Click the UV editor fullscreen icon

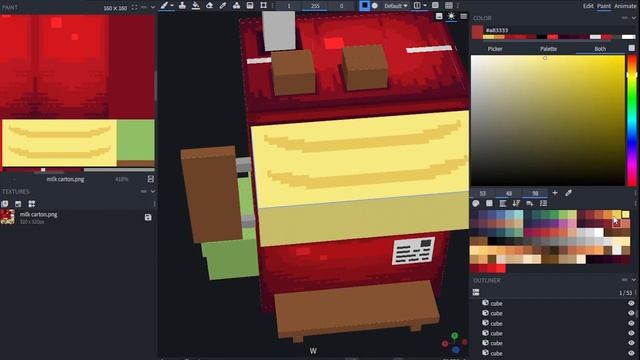click(x=134, y=7)
